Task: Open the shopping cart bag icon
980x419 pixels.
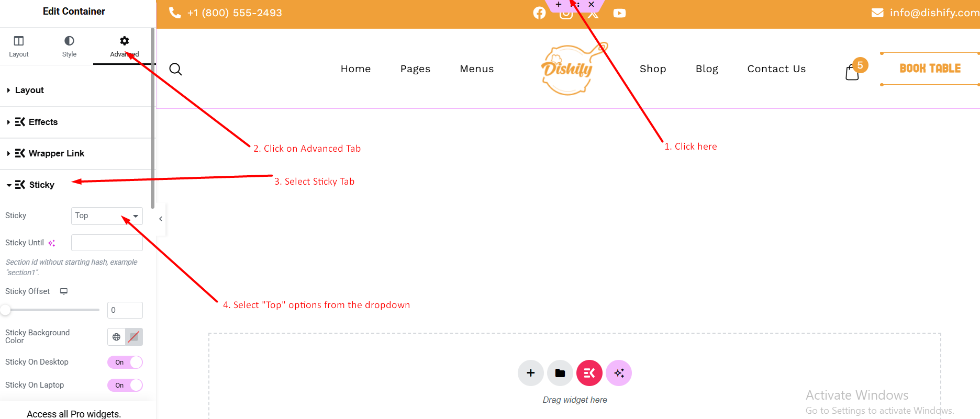Action: pos(852,72)
